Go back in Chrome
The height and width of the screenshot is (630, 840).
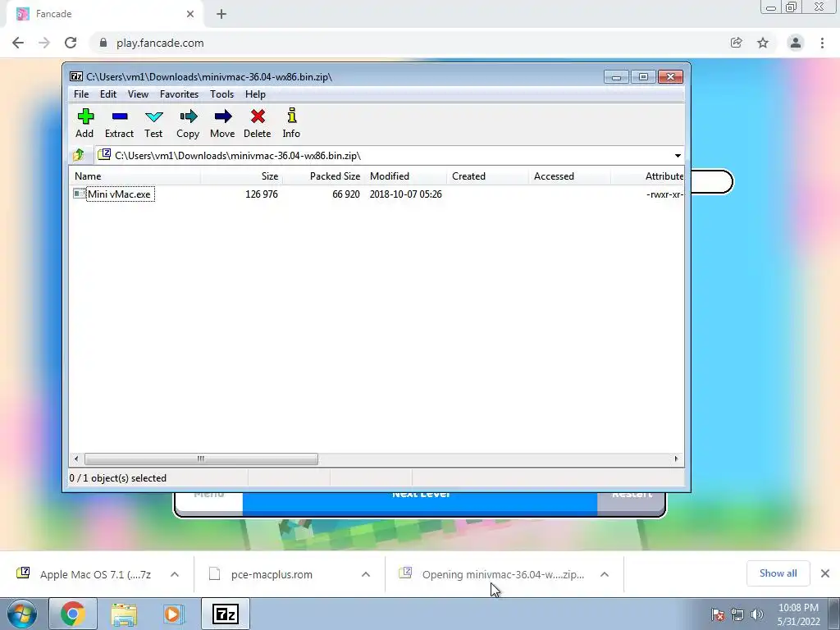click(18, 43)
